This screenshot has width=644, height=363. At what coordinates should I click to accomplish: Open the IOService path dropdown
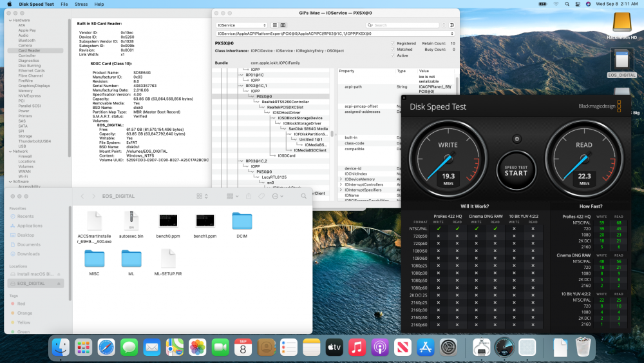pyautogui.click(x=335, y=34)
